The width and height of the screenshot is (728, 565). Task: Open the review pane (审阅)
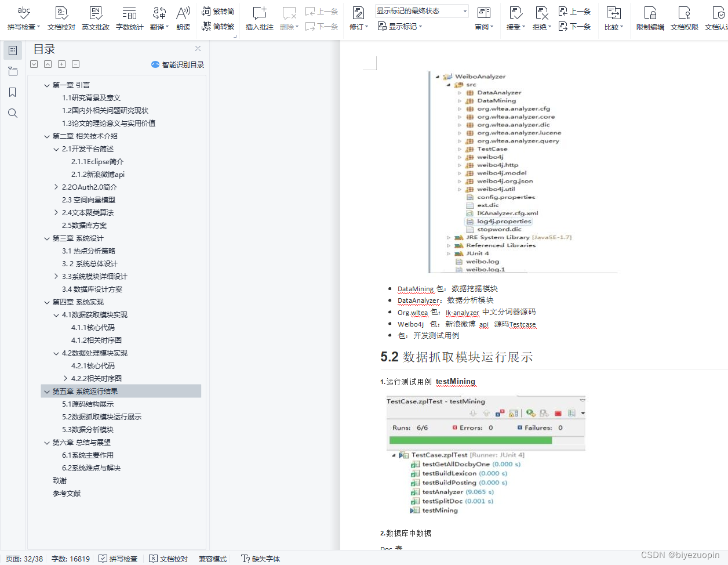pos(484,19)
